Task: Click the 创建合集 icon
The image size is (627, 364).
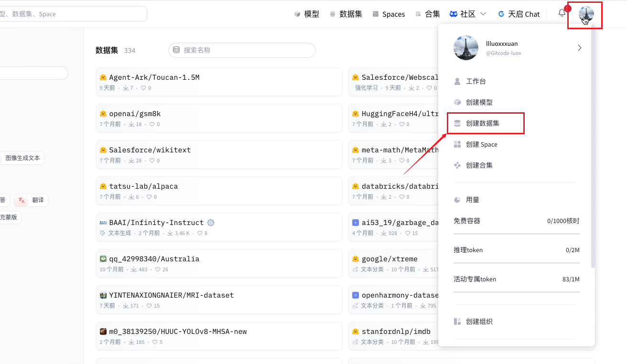Action: pyautogui.click(x=457, y=165)
